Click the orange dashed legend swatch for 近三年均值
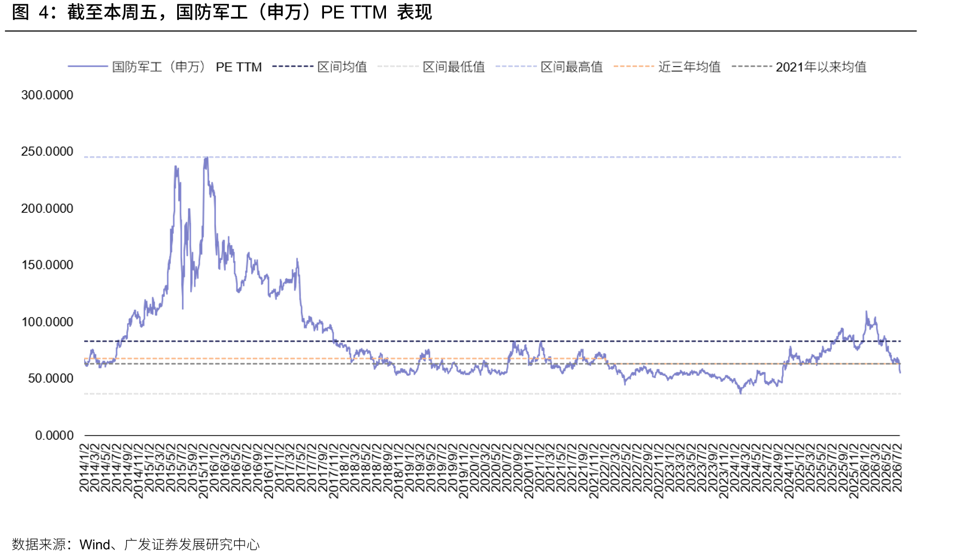The width and height of the screenshot is (973, 560). [x=634, y=66]
